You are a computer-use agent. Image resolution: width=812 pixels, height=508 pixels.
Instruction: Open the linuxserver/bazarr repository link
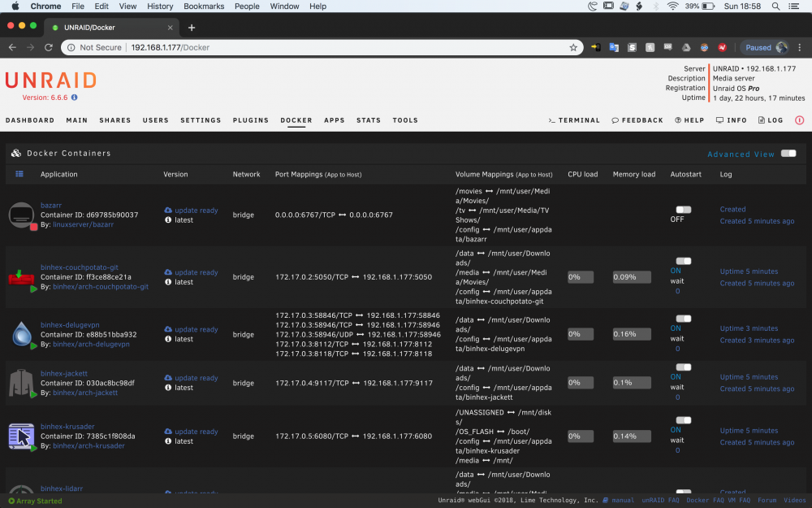tap(83, 224)
